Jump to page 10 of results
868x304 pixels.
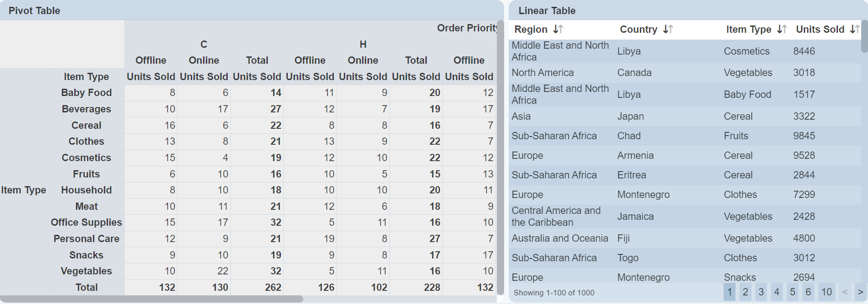[x=827, y=292]
